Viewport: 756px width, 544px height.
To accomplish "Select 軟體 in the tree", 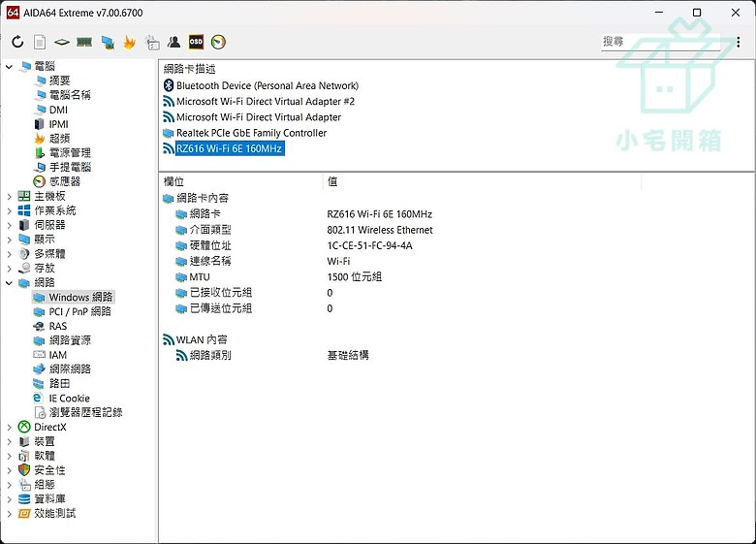I will pyautogui.click(x=45, y=456).
